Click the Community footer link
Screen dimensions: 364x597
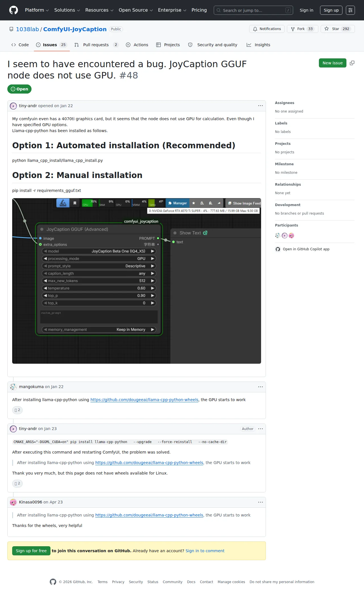173,582
